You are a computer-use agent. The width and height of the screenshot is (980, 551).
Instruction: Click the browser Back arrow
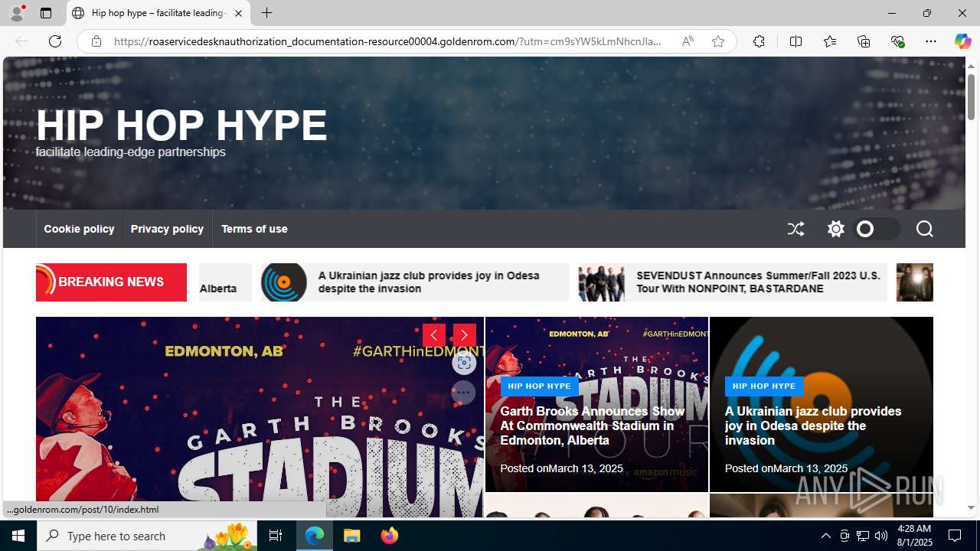coord(21,41)
